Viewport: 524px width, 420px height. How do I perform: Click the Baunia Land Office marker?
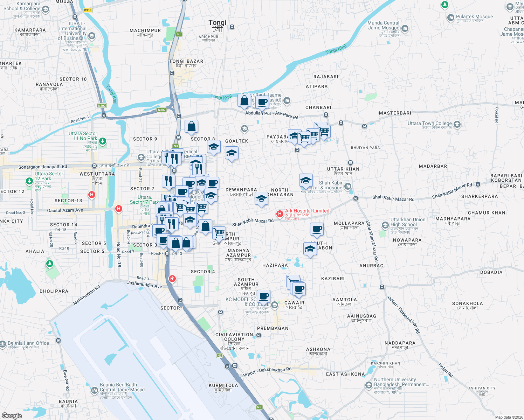tap(3, 344)
